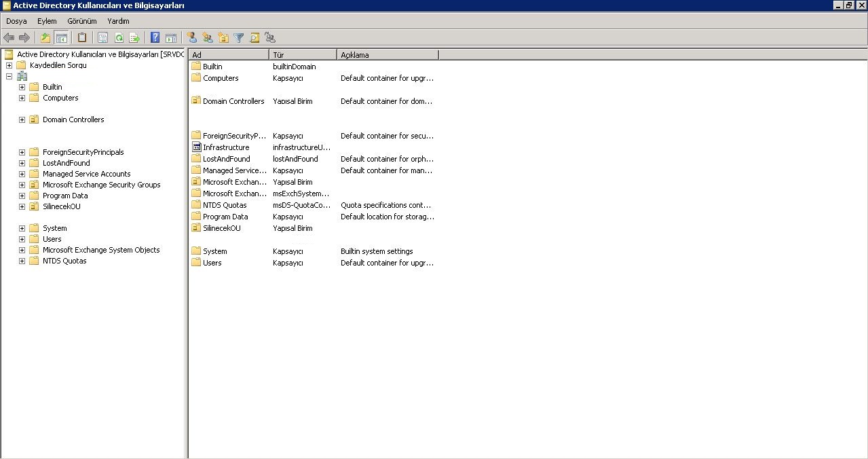The height and width of the screenshot is (459, 868).
Task: Open the Properties toolbar icon
Action: pyautogui.click(x=103, y=38)
